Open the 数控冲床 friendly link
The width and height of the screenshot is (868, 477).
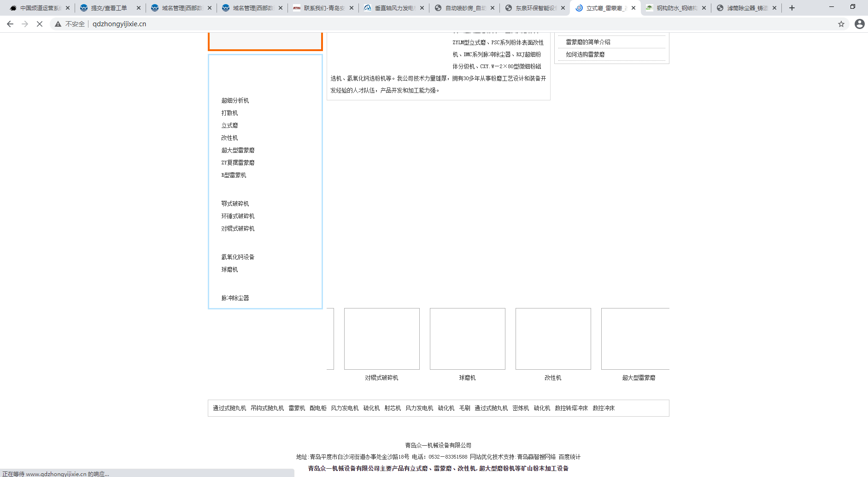coord(604,408)
